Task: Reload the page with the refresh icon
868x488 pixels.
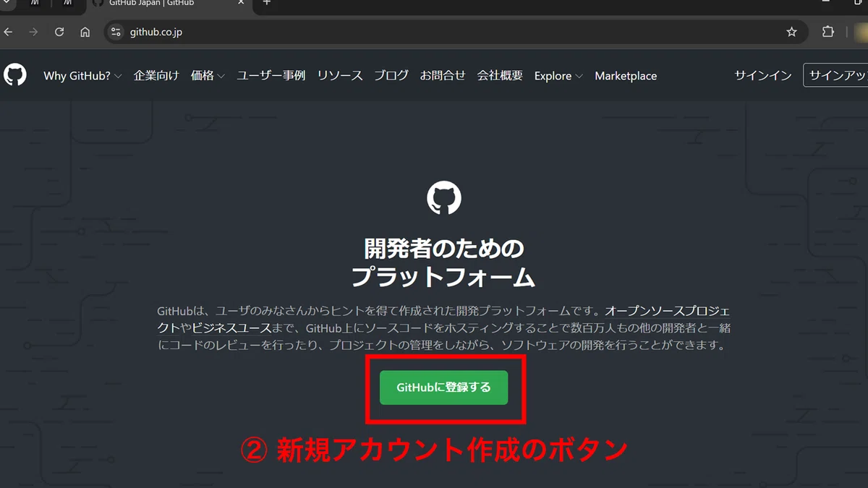Action: (59, 32)
